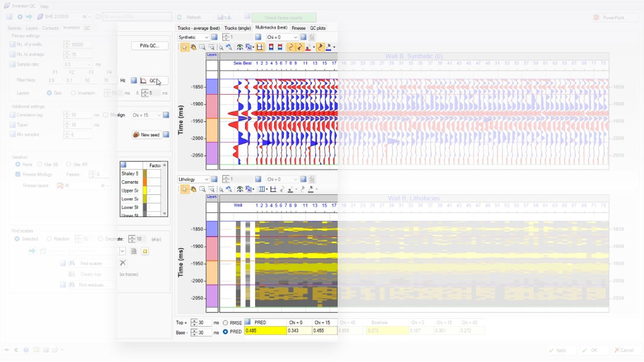Toggle gridlines icon in Lithology toolbar
The image size is (644, 362).
(273, 189)
